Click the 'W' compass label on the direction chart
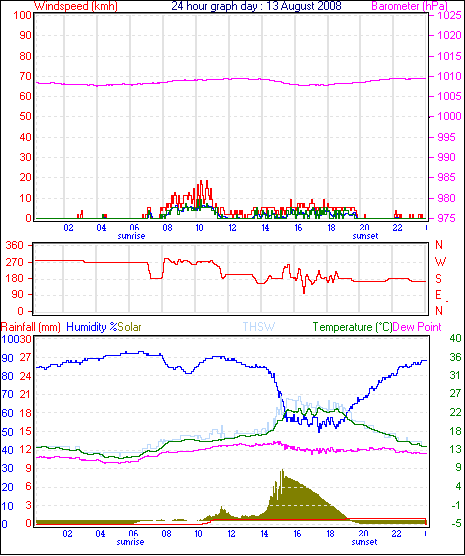The height and width of the screenshot is (556, 465). (440, 262)
